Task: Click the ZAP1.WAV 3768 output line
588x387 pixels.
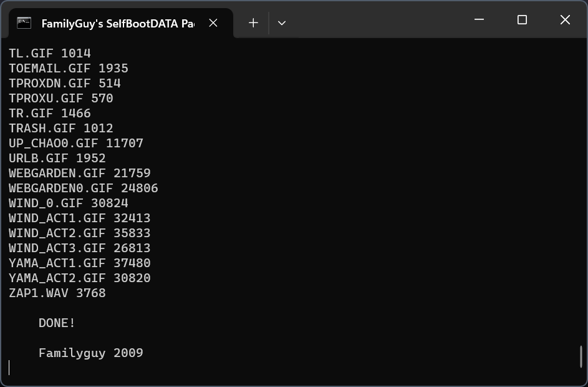Action: 57,293
